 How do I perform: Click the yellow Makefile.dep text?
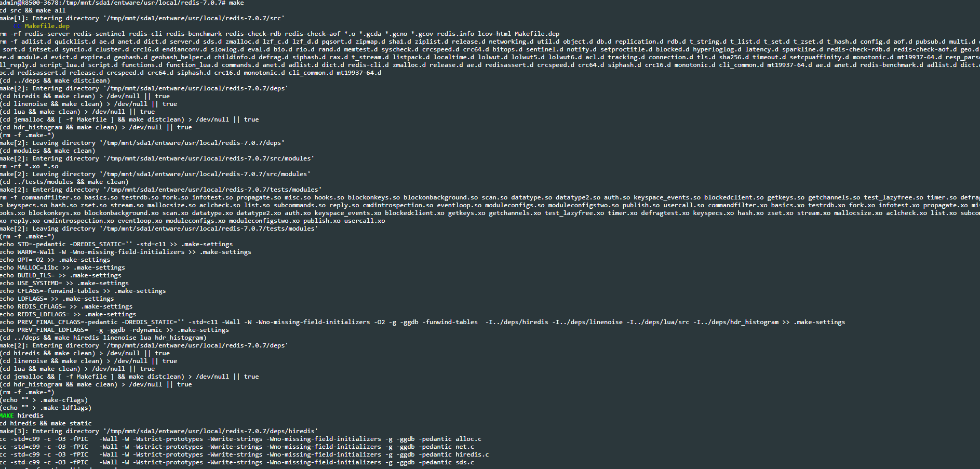coord(47,26)
